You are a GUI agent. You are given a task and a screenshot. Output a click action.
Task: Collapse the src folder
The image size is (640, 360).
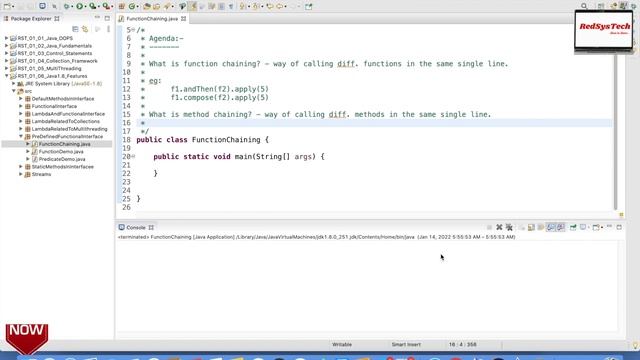pos(13,91)
